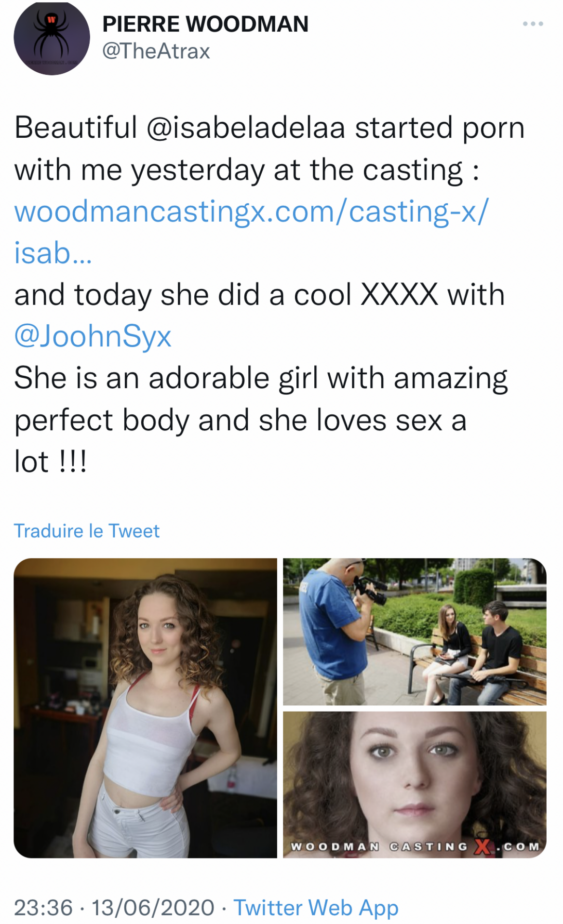
Task: Click the "WOODMAN CASTING" watermark text
Action: coord(379,846)
